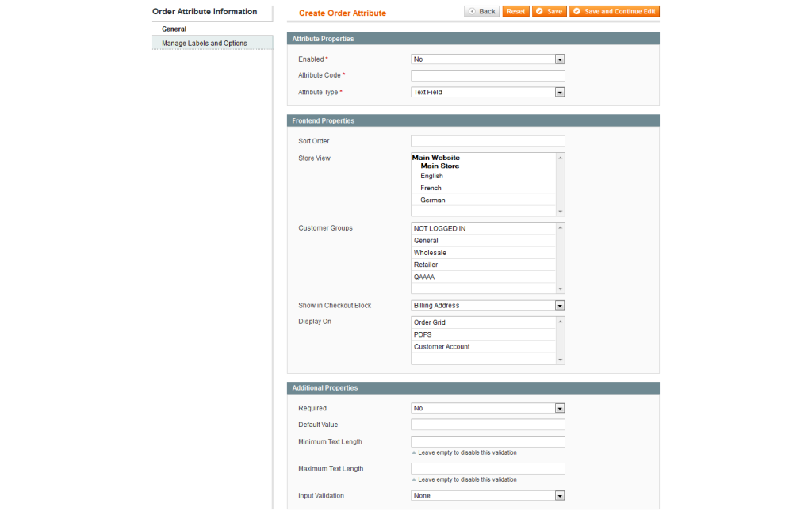Image resolution: width=812 pixels, height=515 pixels.
Task: Open Manage Labels and Options tab
Action: (x=213, y=43)
